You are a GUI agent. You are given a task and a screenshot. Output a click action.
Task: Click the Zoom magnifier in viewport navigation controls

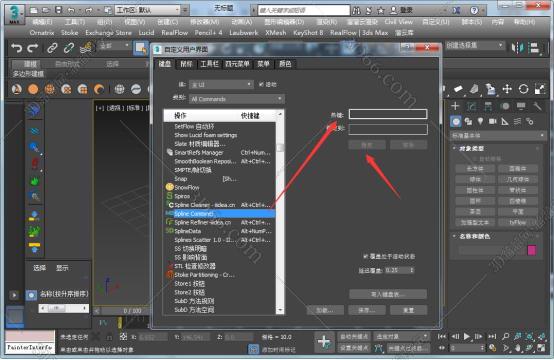[506, 336]
